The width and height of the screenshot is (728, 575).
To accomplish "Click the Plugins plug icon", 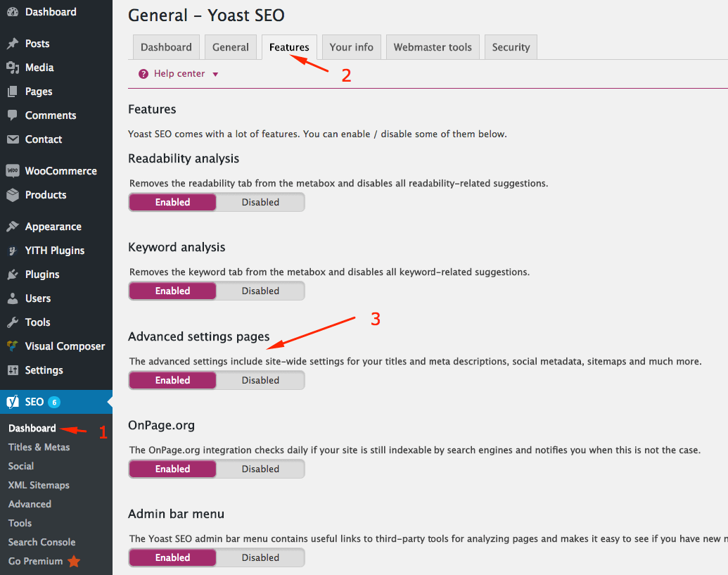I will coord(13,274).
